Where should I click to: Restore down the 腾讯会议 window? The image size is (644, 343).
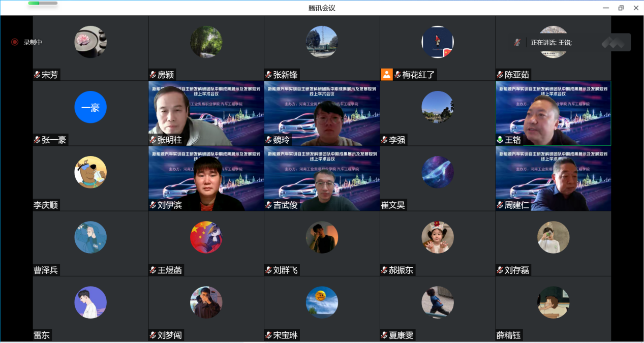point(621,8)
